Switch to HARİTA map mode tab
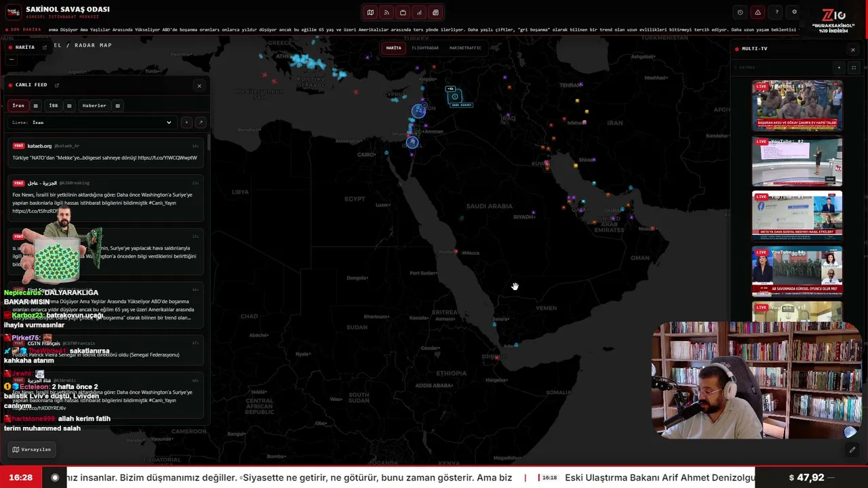 click(x=393, y=48)
